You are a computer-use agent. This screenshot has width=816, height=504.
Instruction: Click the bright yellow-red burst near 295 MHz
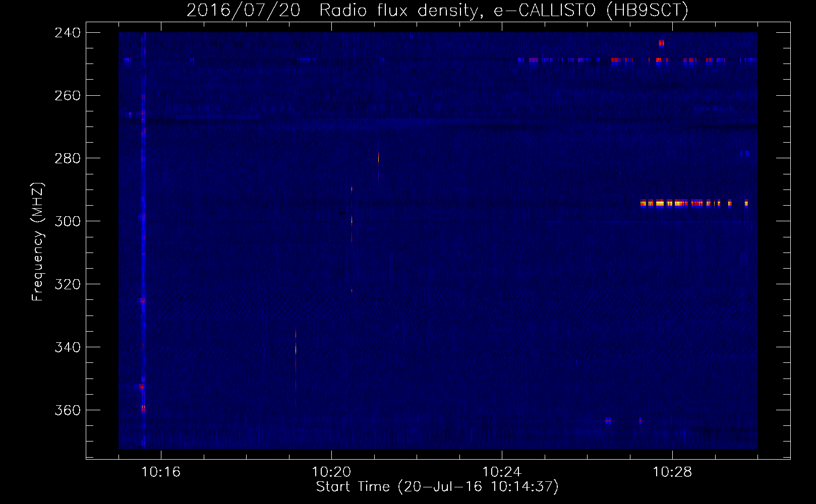(694, 204)
